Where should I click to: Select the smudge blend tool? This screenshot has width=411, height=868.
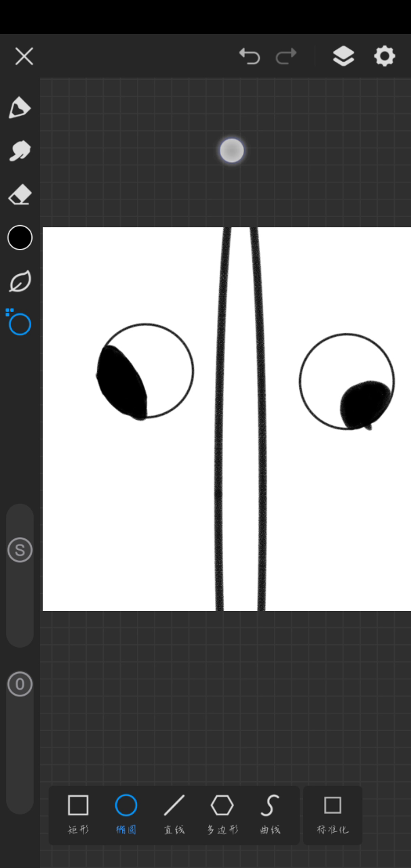[20, 151]
